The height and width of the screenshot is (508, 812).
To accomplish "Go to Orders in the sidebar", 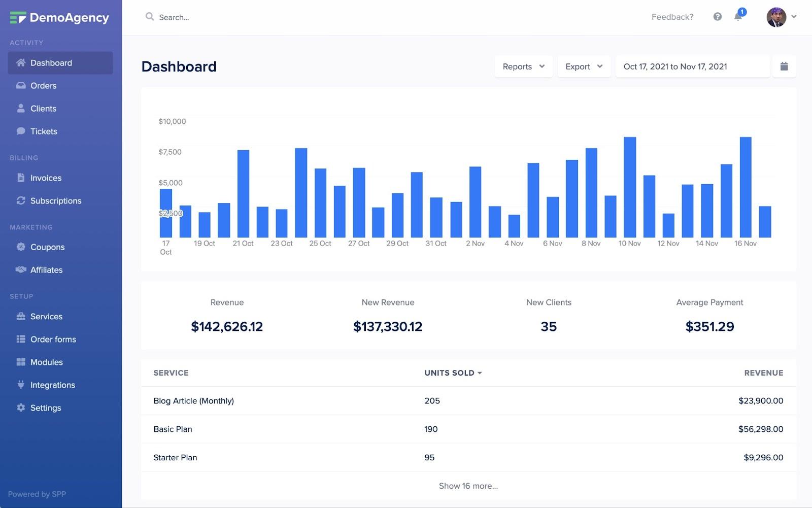I will [x=43, y=86].
